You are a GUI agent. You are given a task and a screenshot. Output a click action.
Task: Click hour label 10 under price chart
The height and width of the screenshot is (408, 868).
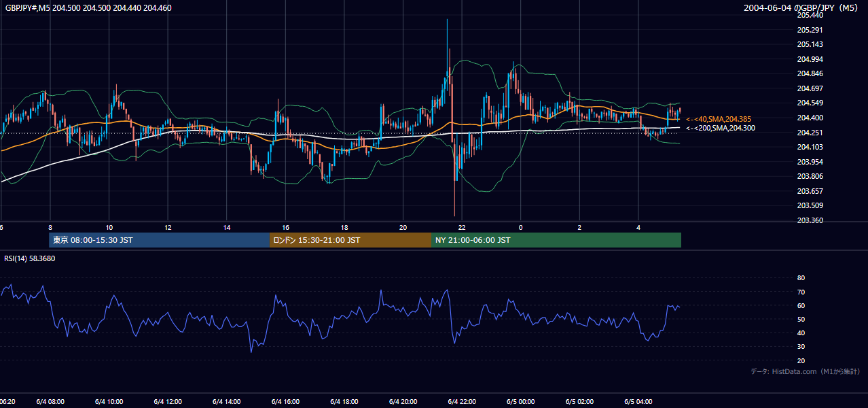[109, 227]
